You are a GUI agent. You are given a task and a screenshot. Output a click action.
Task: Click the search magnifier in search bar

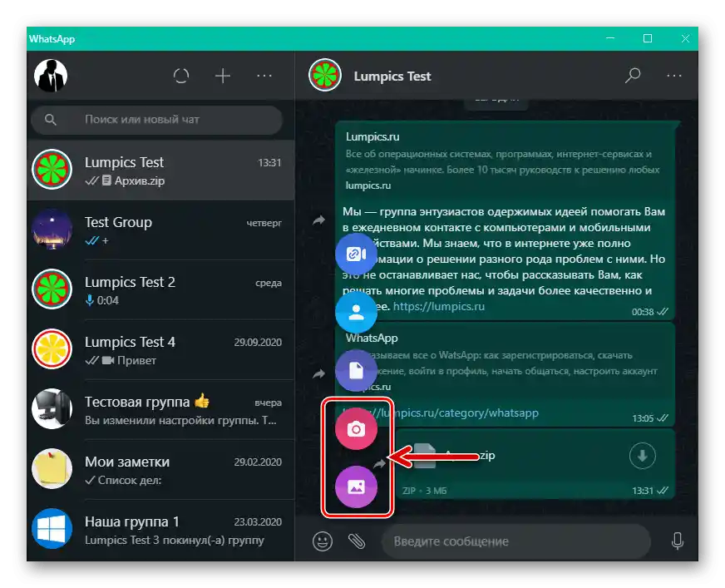pyautogui.click(x=51, y=120)
